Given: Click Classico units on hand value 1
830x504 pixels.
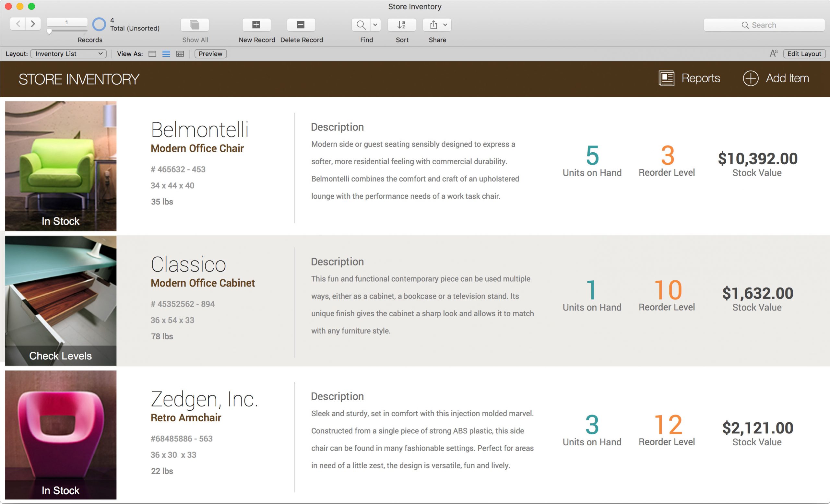Looking at the screenshot, I should (592, 290).
